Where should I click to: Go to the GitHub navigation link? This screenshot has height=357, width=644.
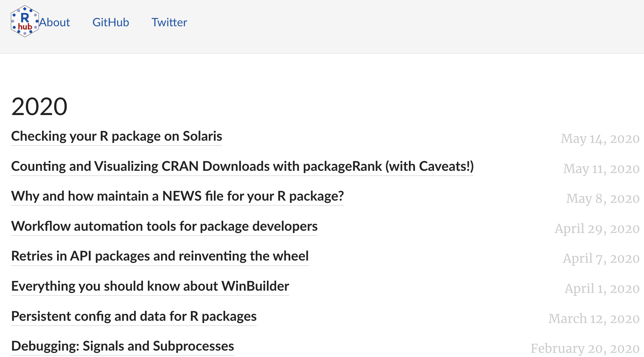[111, 22]
